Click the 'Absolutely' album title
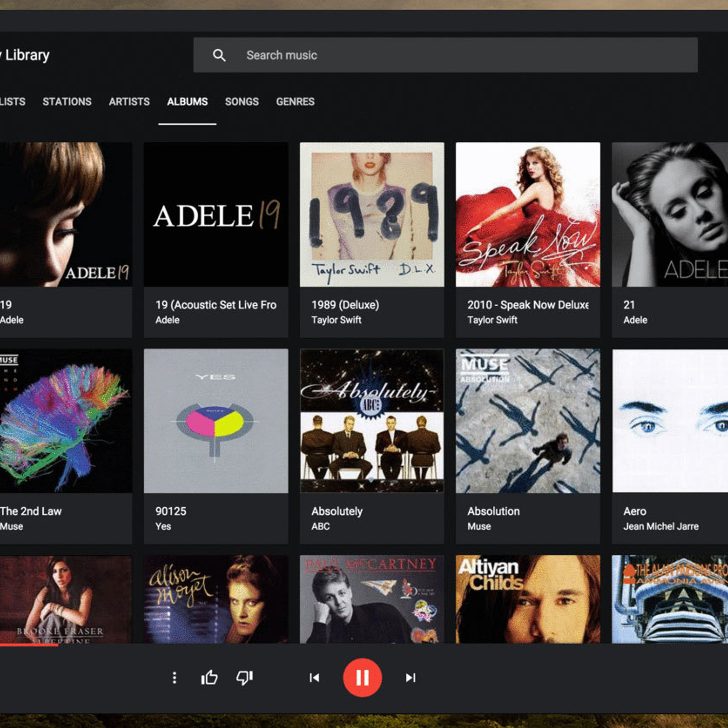The image size is (728, 728). click(x=337, y=511)
